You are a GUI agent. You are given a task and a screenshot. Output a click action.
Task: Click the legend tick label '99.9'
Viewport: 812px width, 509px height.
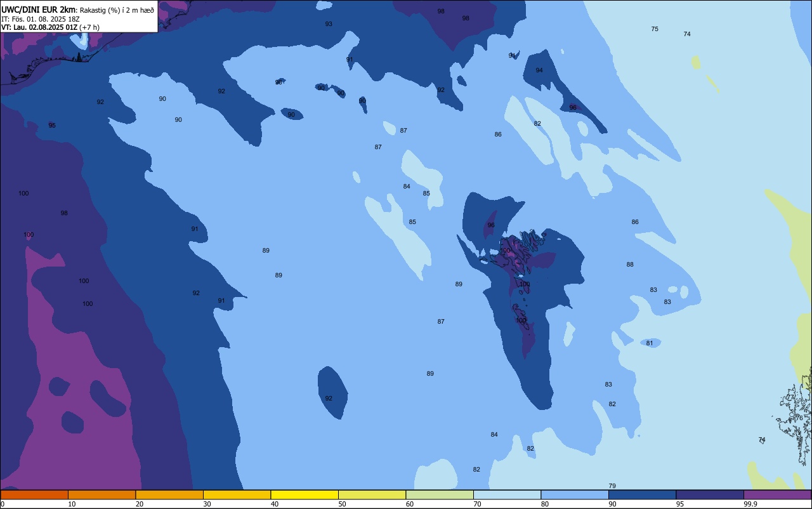point(750,504)
